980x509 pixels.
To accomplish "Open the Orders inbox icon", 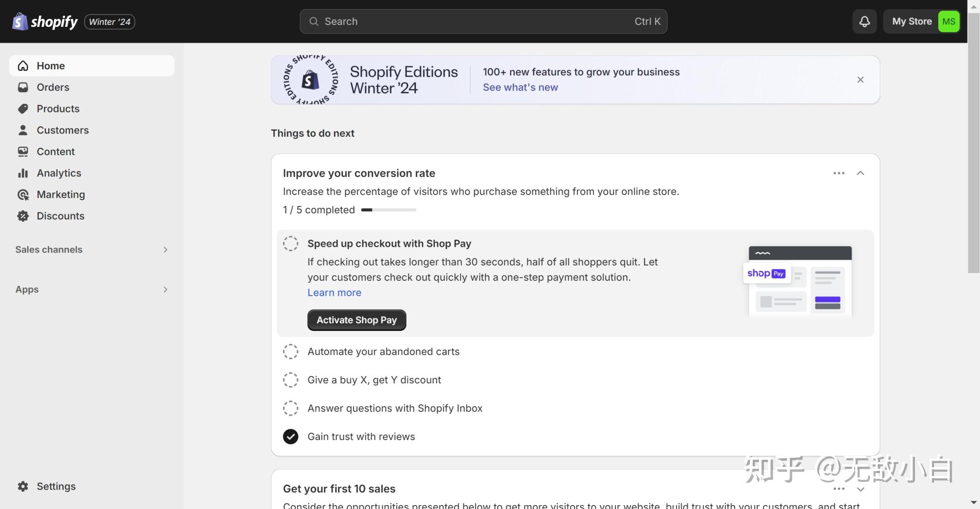I will [23, 87].
